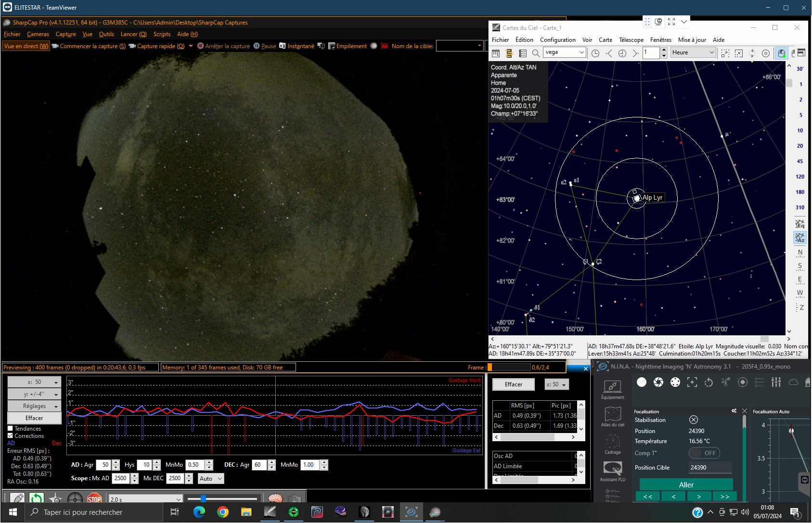812x523 pixels.
Task: Click the brain icon in guiding toolbar
Action: [x=275, y=498]
